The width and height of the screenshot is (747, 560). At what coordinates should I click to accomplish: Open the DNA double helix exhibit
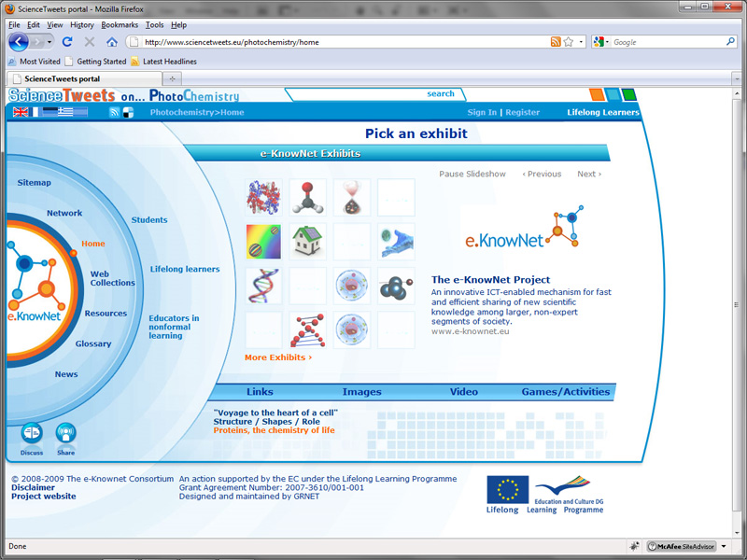[x=263, y=287]
